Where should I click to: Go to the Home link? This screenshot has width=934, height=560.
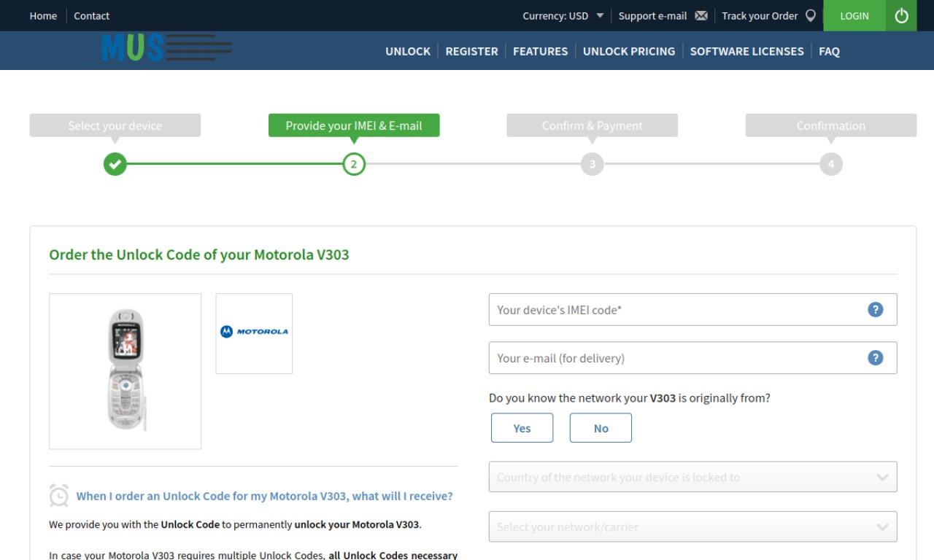point(43,16)
